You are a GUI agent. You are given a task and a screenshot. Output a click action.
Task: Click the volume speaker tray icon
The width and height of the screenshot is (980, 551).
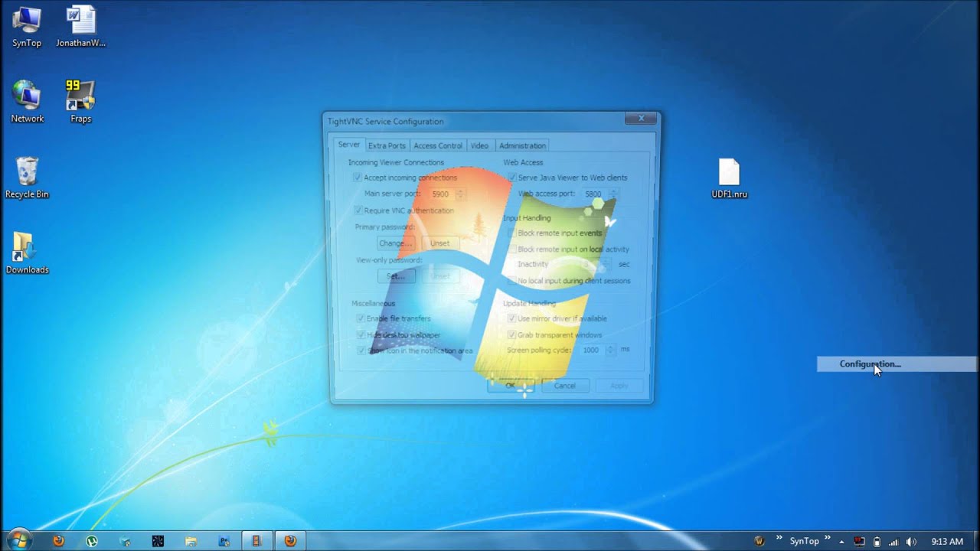click(911, 542)
